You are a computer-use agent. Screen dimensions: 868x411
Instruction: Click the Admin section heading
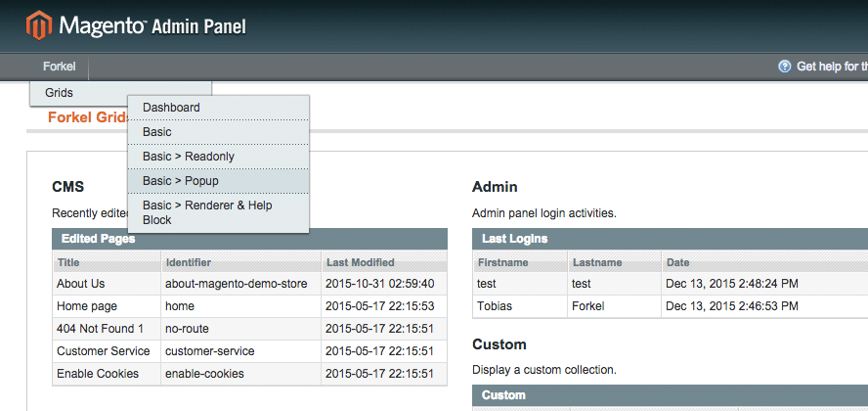tap(495, 187)
